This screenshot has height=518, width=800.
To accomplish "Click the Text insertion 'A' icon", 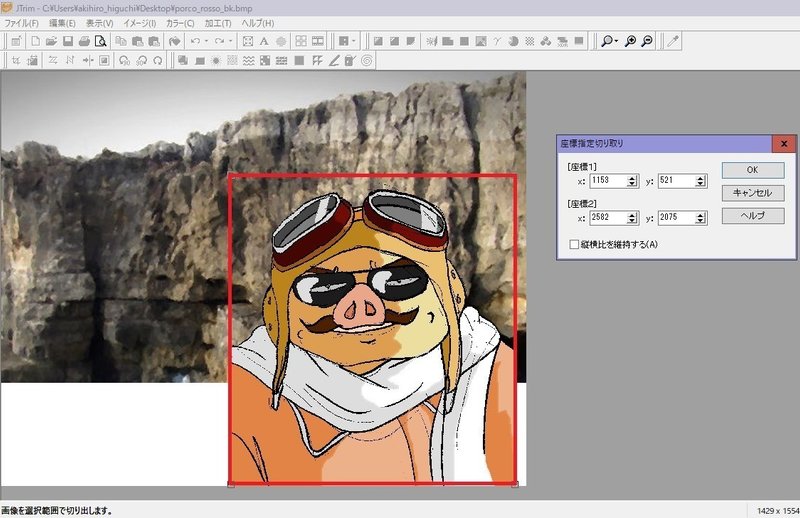I will pyautogui.click(x=264, y=41).
